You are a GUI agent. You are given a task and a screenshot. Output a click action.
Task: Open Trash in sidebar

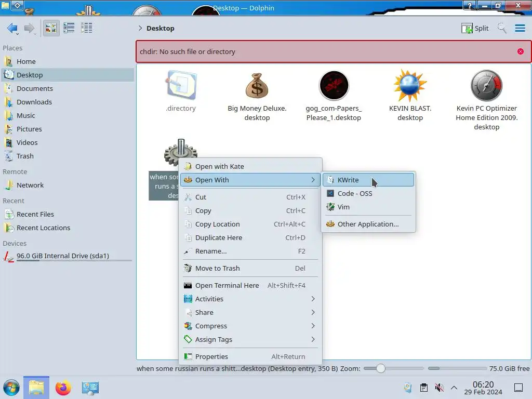(x=68, y=156)
